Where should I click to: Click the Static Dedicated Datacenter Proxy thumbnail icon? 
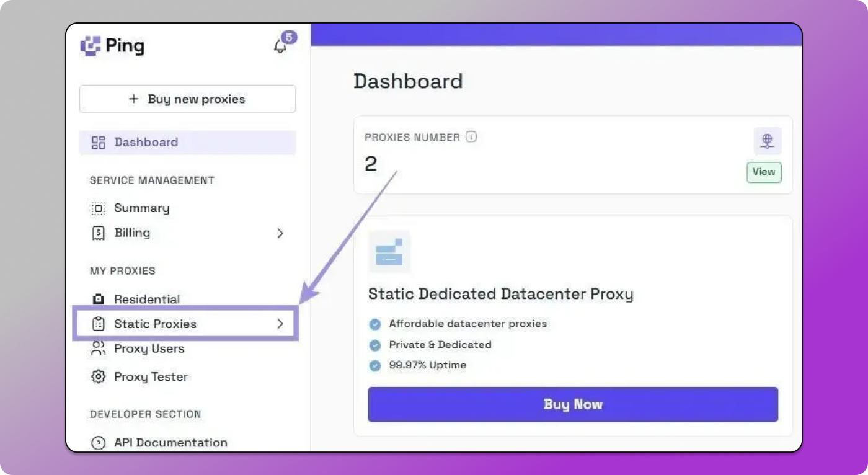[x=389, y=252]
